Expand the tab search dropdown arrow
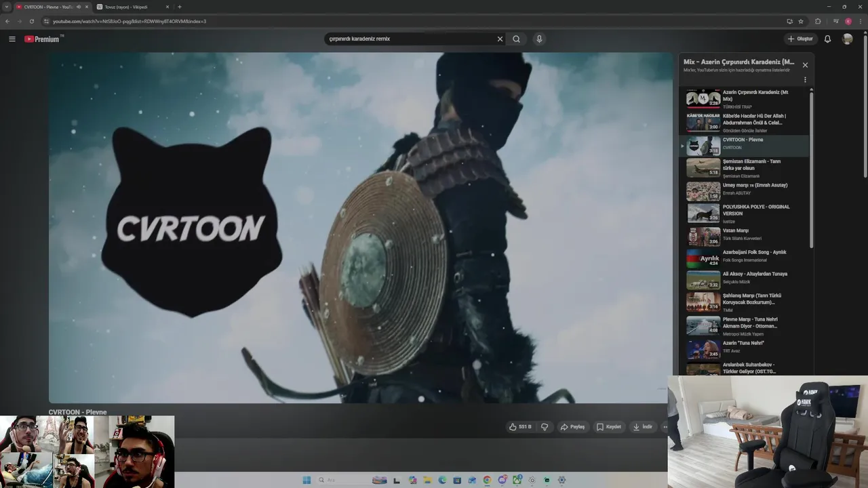The height and width of the screenshot is (488, 868). coord(7,7)
